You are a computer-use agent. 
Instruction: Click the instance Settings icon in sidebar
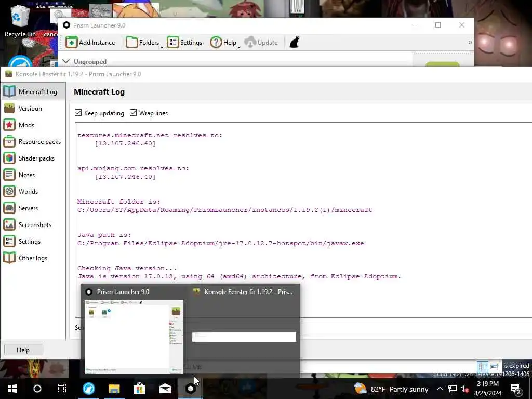(x=9, y=241)
